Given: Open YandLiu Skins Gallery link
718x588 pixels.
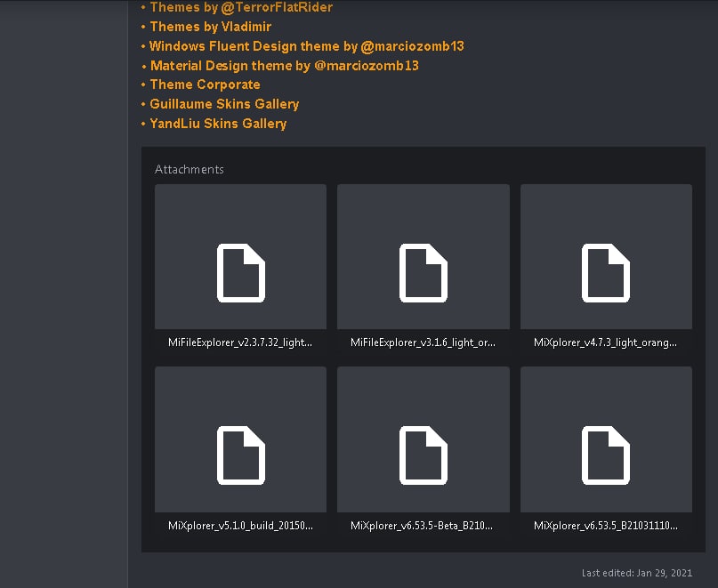Looking at the screenshot, I should pyautogui.click(x=218, y=124).
